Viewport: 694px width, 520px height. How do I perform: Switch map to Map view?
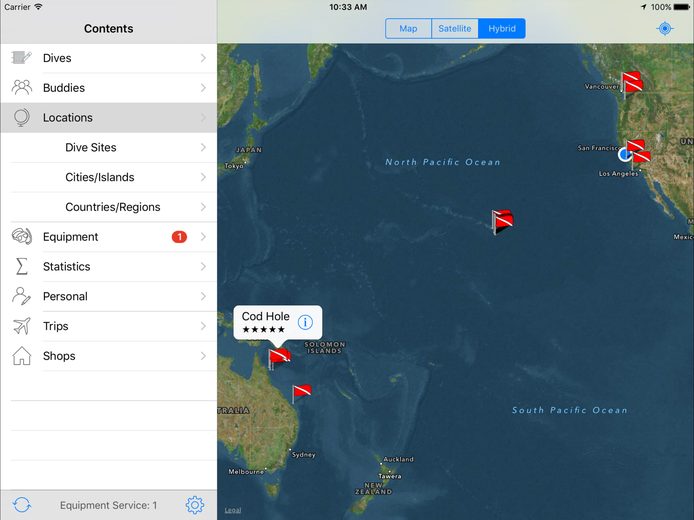click(408, 29)
